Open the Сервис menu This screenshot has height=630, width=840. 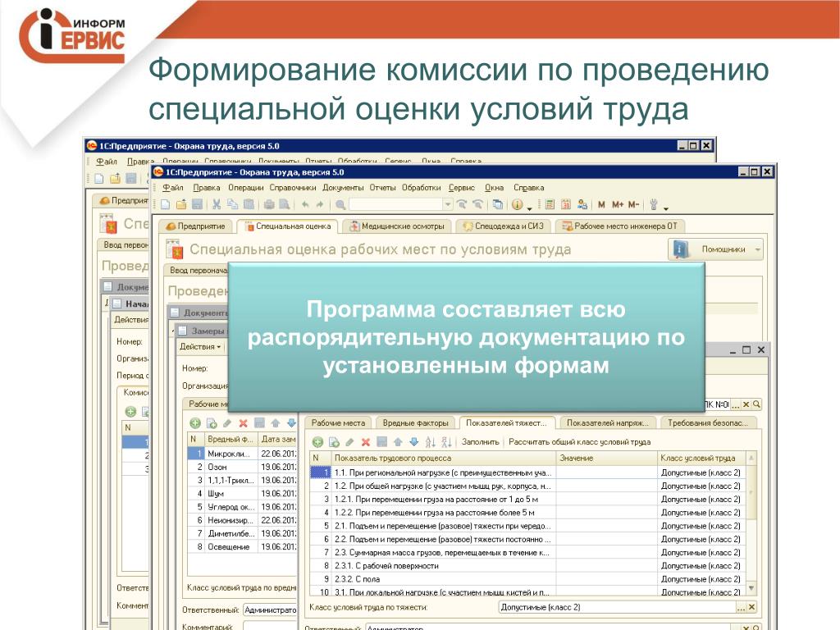(461, 188)
